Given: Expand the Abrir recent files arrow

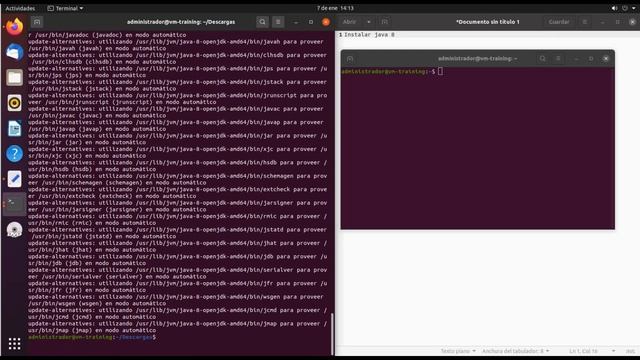Looking at the screenshot, I should (x=369, y=22).
